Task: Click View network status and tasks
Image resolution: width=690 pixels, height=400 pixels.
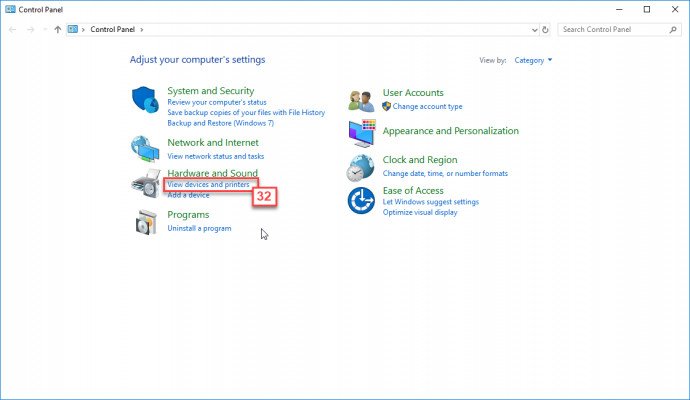Action: [216, 156]
